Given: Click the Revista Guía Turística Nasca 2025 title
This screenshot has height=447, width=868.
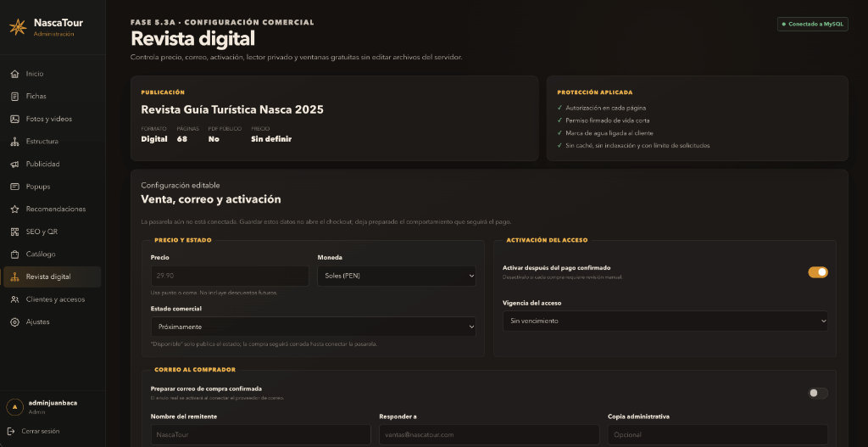Looking at the screenshot, I should [x=232, y=109].
